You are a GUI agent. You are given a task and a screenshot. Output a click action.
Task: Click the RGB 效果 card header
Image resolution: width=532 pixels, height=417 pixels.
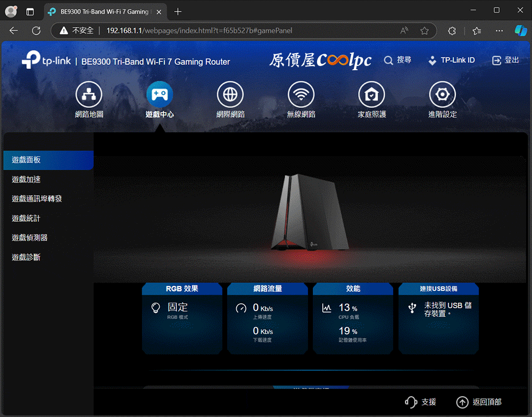(182, 289)
